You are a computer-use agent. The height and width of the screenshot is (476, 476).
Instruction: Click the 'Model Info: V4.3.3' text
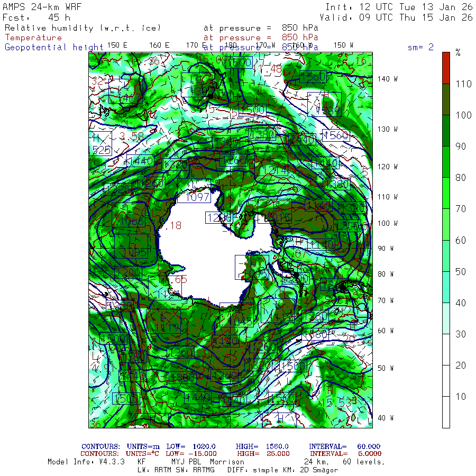point(86,462)
